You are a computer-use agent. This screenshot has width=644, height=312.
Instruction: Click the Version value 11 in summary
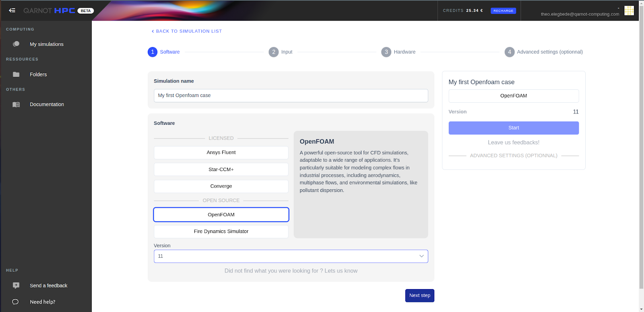click(x=576, y=112)
